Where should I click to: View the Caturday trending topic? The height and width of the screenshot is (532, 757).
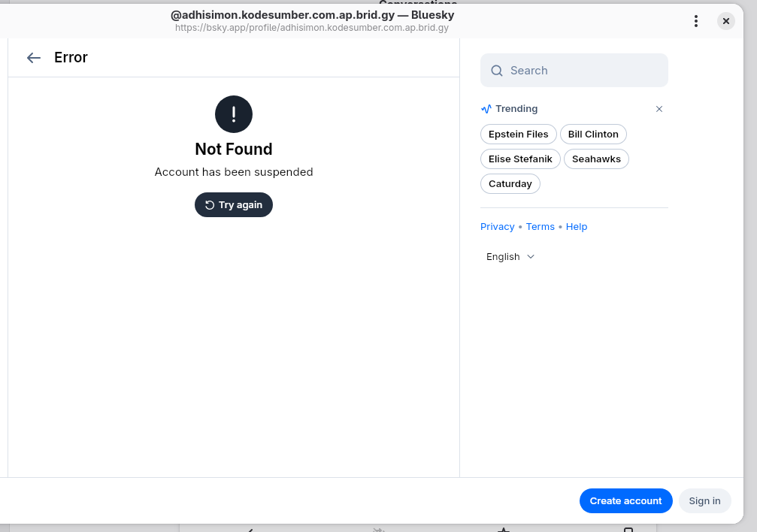click(510, 184)
